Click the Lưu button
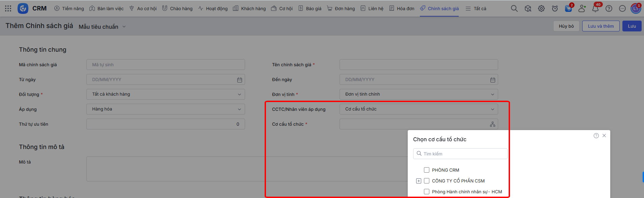The height and width of the screenshot is (198, 644). coord(632,26)
